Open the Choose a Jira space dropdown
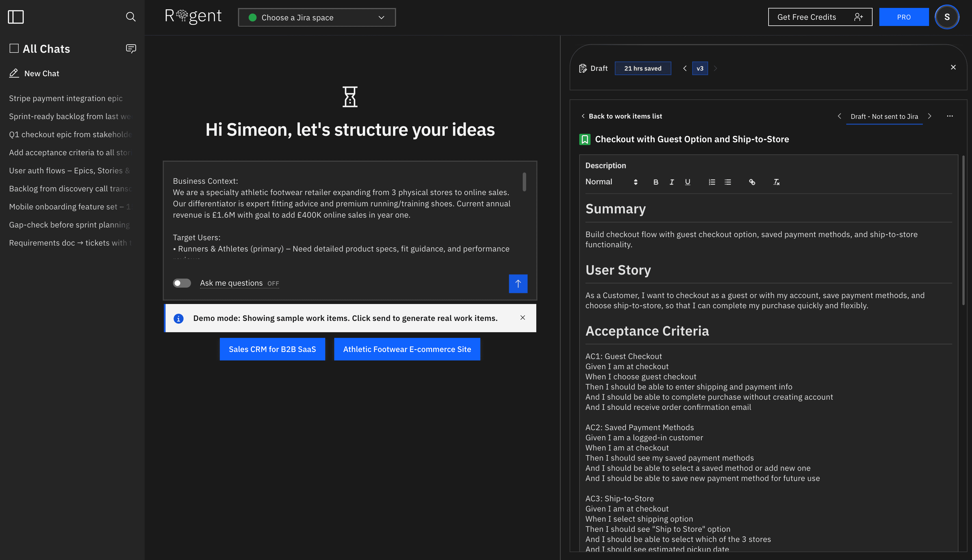The height and width of the screenshot is (560, 972). [x=316, y=17]
